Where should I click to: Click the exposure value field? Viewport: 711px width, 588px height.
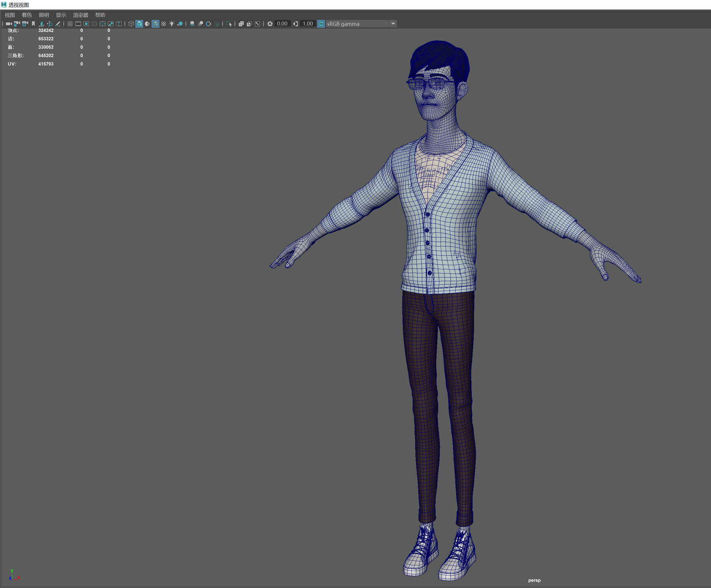pyautogui.click(x=282, y=24)
